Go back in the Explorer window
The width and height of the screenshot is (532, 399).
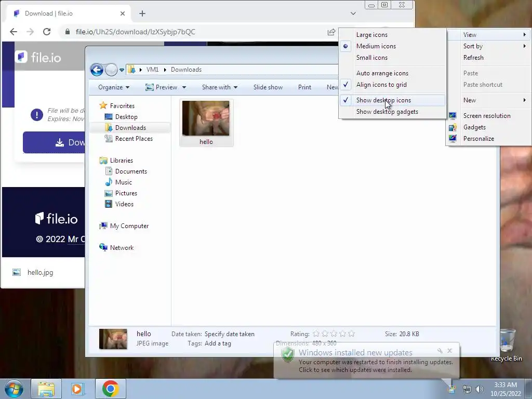click(x=97, y=70)
